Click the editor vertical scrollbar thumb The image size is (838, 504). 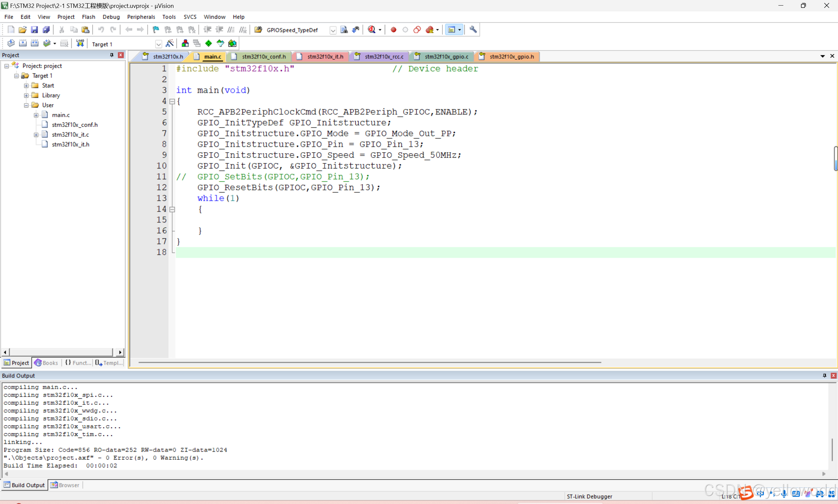(835, 159)
